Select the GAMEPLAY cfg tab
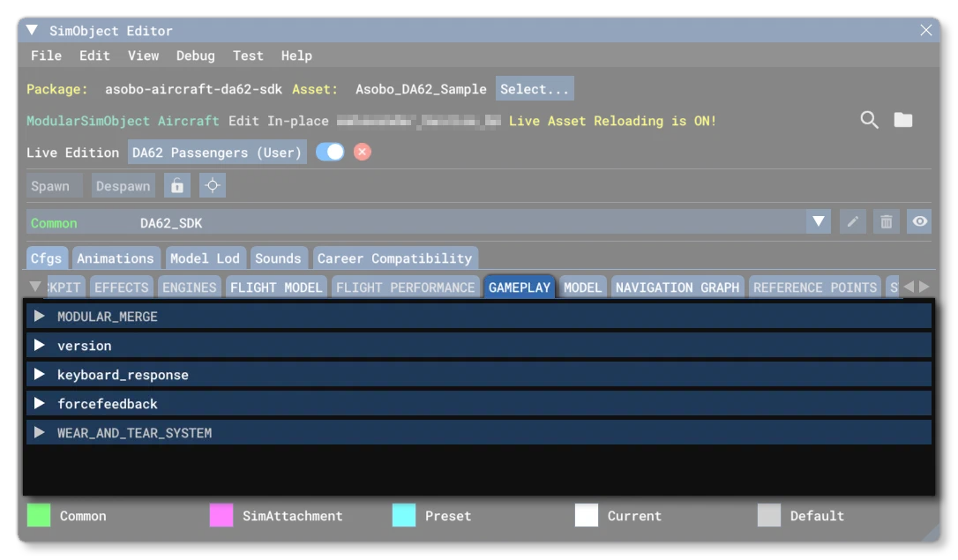 tap(520, 287)
